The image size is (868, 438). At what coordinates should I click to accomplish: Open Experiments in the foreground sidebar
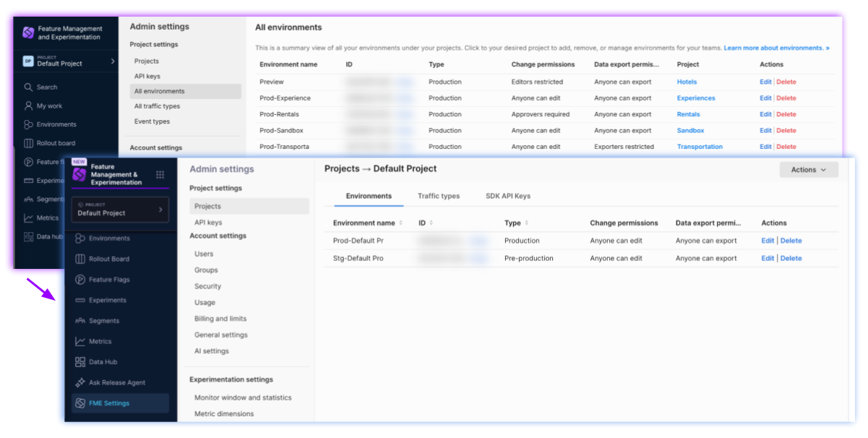[107, 300]
